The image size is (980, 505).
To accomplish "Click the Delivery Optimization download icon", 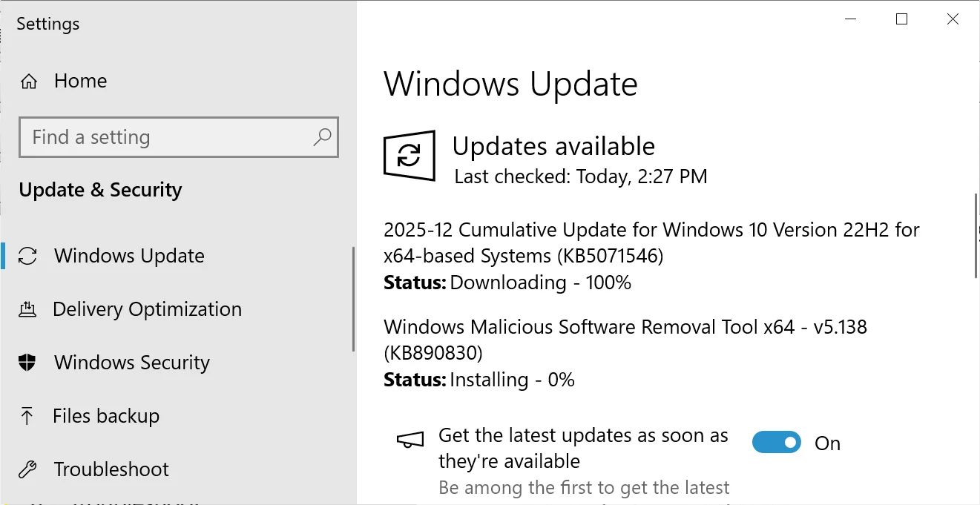I will click(x=27, y=308).
